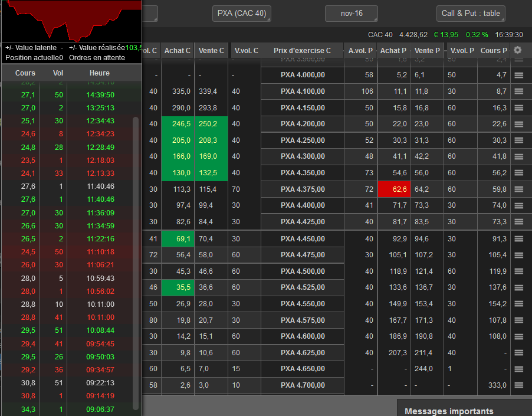Sort by V.vol. C column header
Image resolution: width=532 pixels, height=416 pixels.
pos(246,51)
